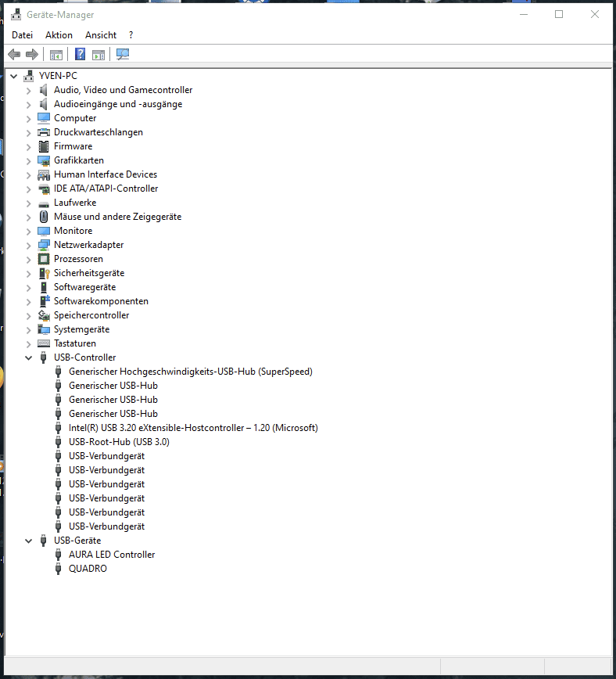
Task: Click the Druckwarteschlangen printer icon
Action: tap(44, 132)
